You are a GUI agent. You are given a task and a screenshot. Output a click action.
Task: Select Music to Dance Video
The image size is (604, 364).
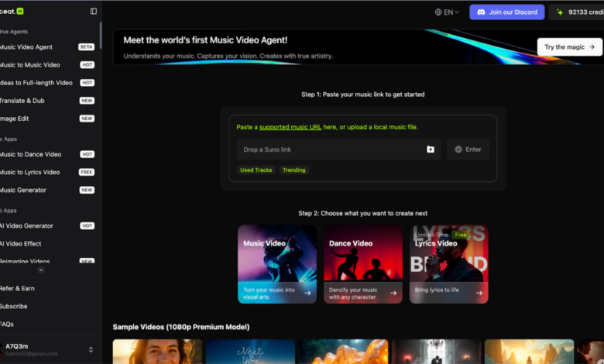pos(47,154)
